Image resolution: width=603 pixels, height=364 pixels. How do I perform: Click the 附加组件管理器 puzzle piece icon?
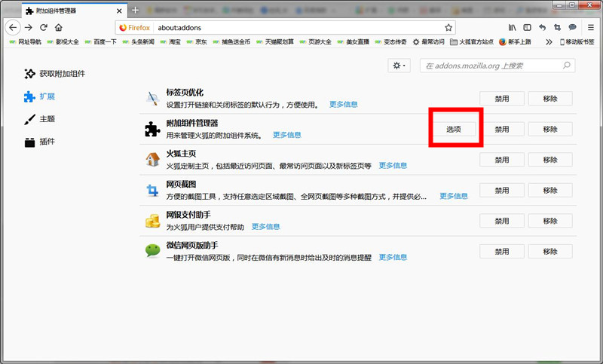152,129
